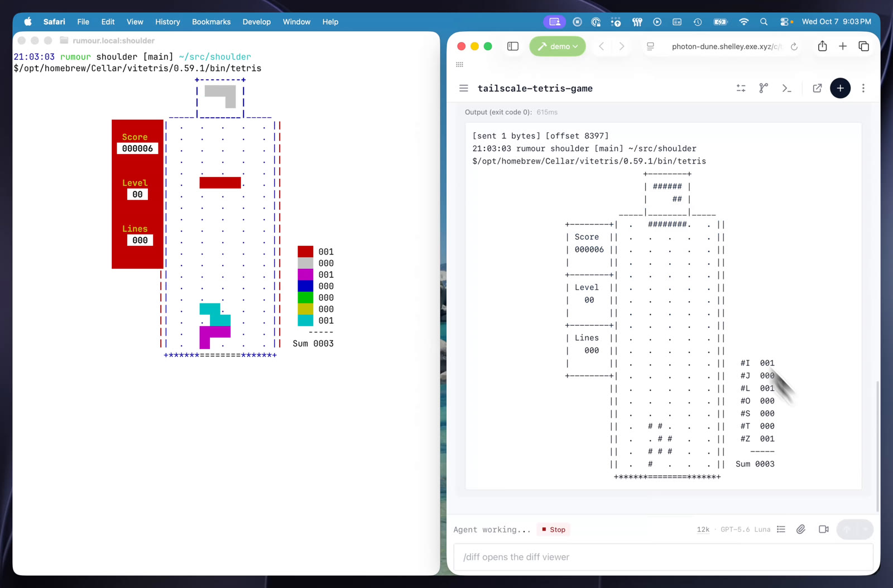This screenshot has height=588, width=893.
Task: Open a new Safari tab
Action: (x=843, y=46)
